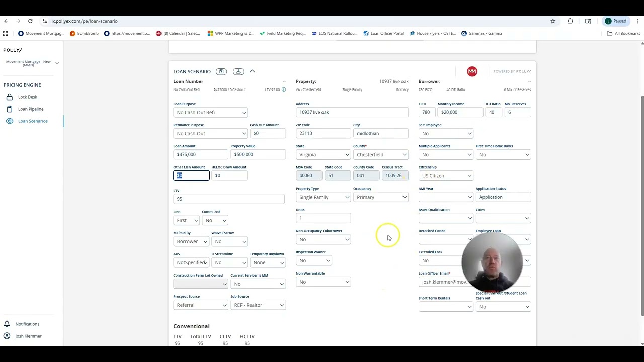
Task: Click Loan Amount field
Action: pos(200,154)
